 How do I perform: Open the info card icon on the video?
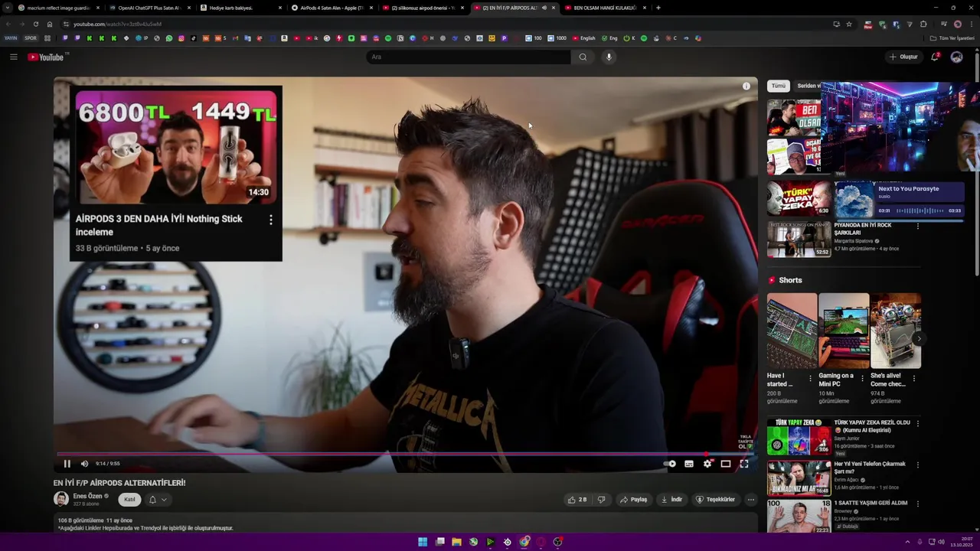(746, 86)
